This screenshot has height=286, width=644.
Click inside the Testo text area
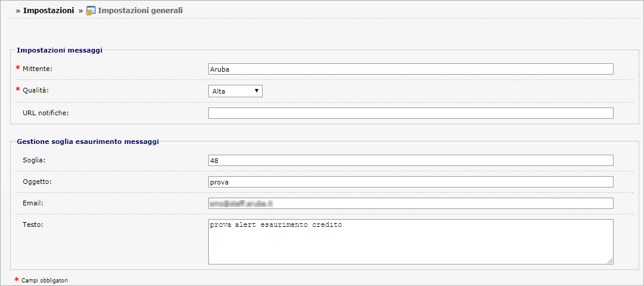411,242
